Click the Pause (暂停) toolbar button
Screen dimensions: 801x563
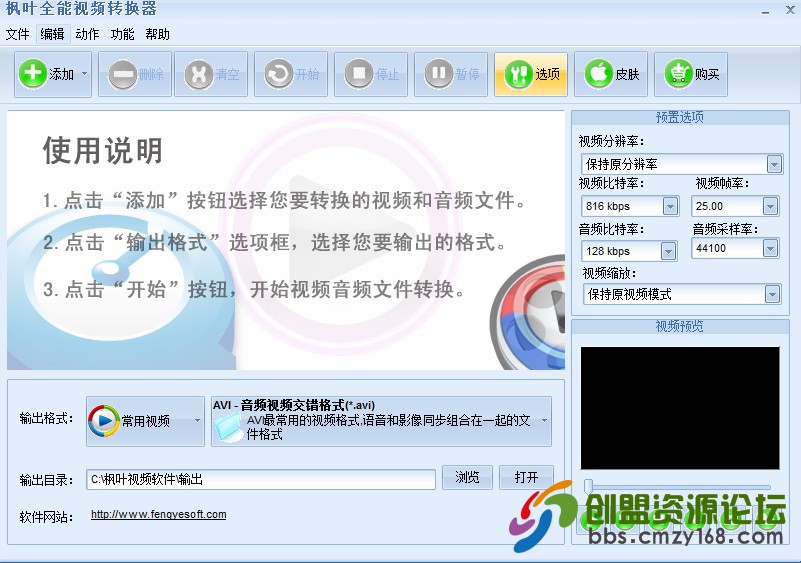451,74
